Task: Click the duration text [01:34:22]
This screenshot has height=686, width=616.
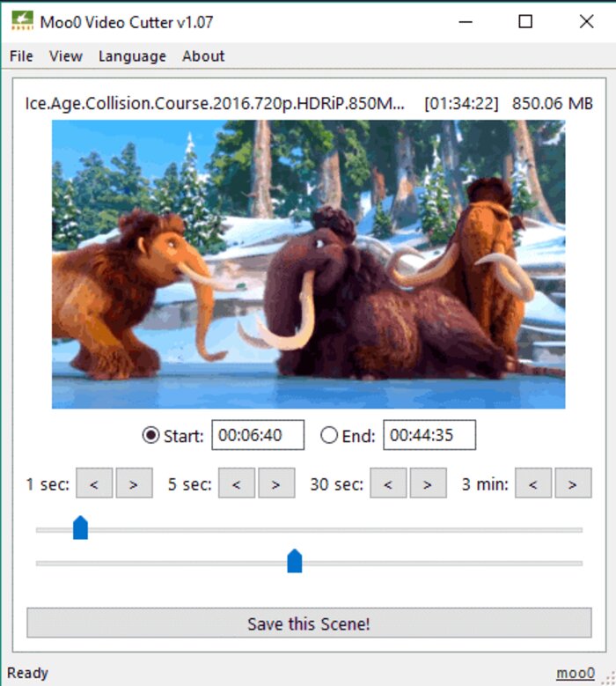Action: (461, 104)
